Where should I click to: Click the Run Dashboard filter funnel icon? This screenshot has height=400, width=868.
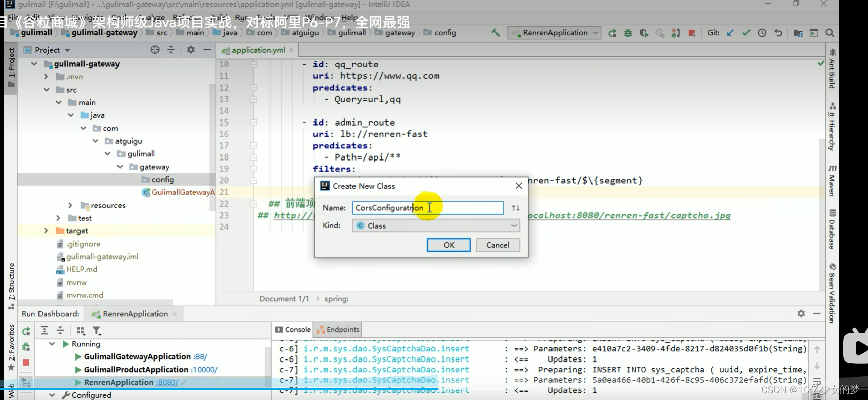(x=97, y=331)
